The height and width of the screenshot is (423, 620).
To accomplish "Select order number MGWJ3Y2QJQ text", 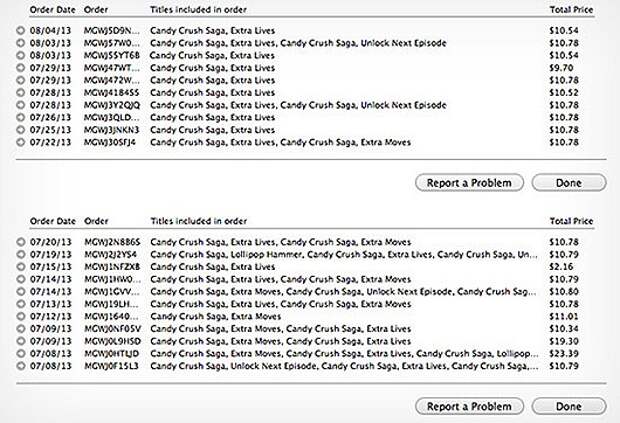I will pos(112,105).
